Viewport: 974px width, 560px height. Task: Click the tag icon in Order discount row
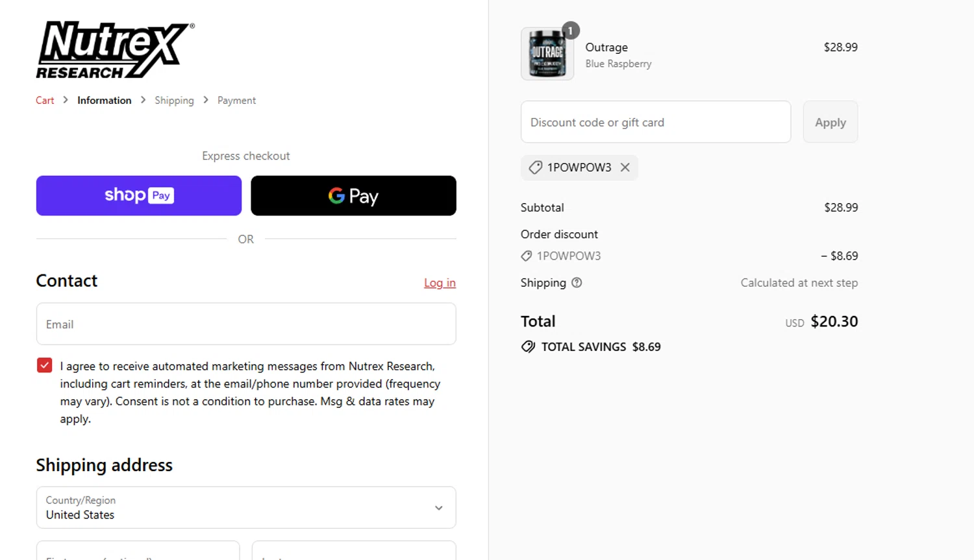coord(527,256)
